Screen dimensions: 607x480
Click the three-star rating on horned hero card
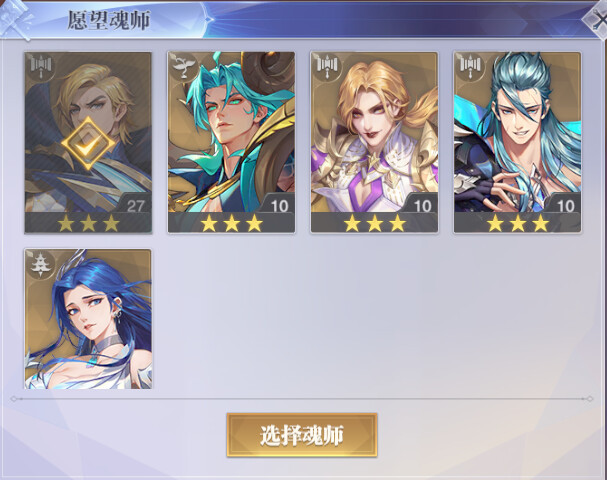231,223
